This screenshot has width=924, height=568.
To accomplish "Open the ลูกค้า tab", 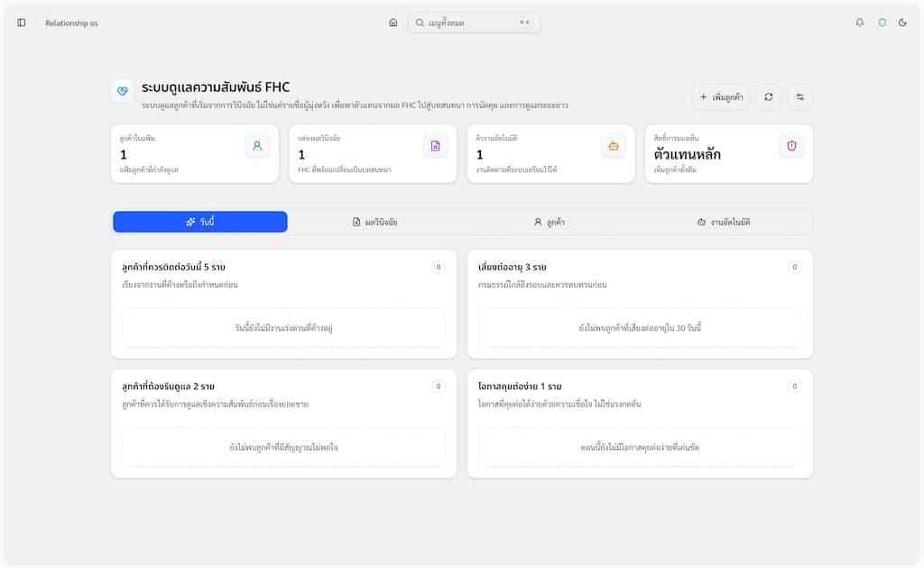I will [550, 222].
